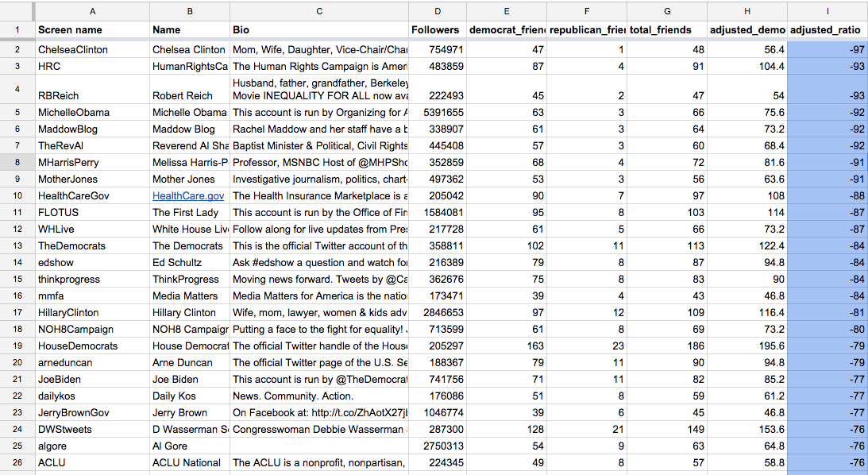The image size is (868, 475).
Task: Select column F header
Action: point(587,11)
